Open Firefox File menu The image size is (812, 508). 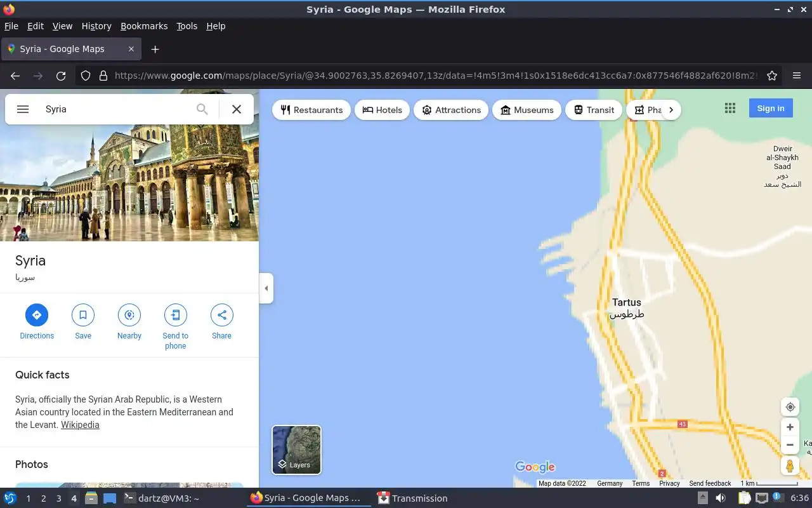(x=11, y=26)
